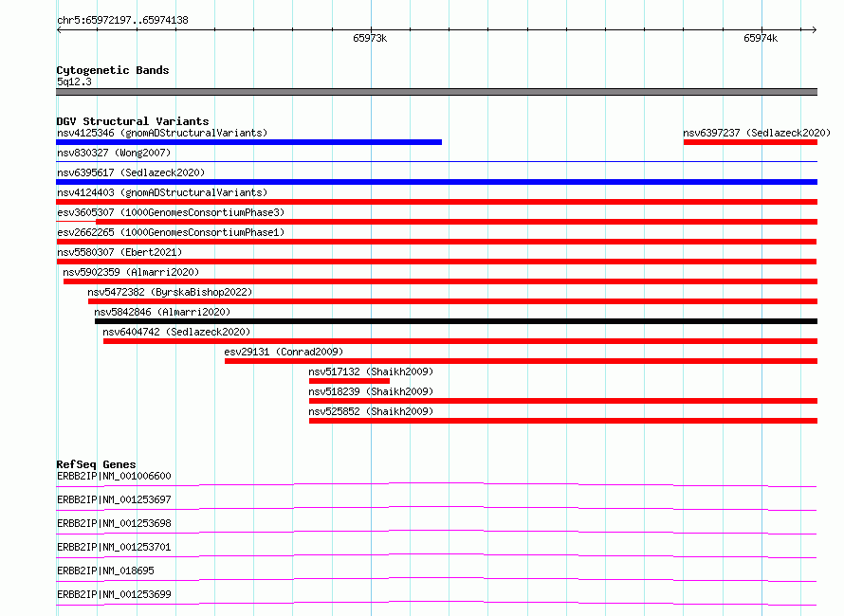Select the thin blue nsv830327 variant line
The width and height of the screenshot is (844, 616).
[x=436, y=161]
